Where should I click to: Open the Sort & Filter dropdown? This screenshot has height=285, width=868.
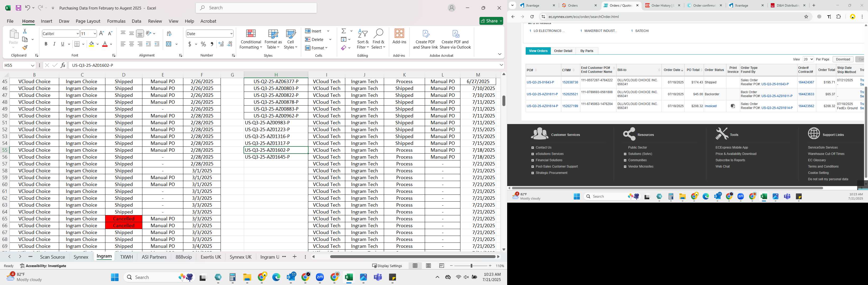click(x=363, y=39)
